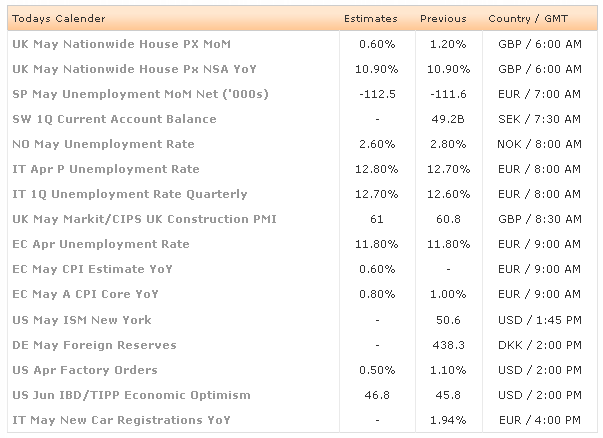Click UK May Markit/CIPS UK Construction PMI

click(144, 219)
